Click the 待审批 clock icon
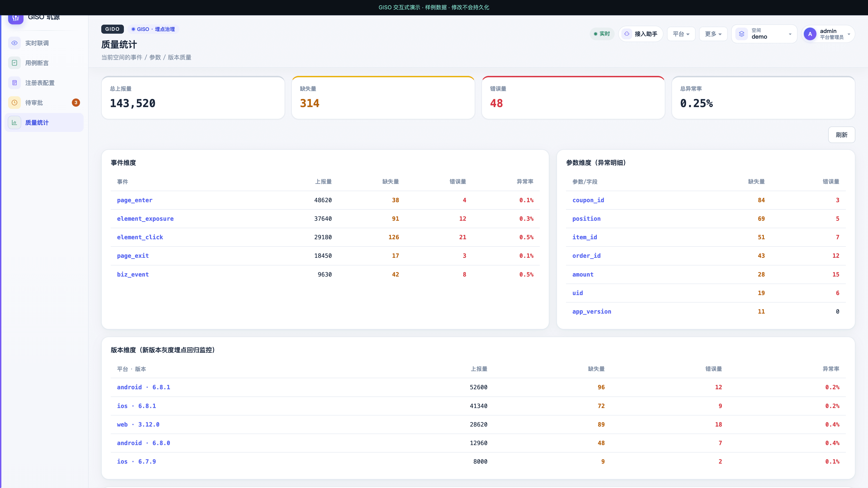868x488 pixels. click(14, 103)
